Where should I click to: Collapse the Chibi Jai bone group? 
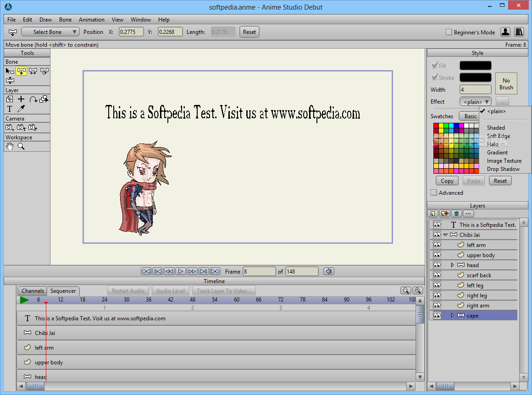pyautogui.click(x=445, y=235)
